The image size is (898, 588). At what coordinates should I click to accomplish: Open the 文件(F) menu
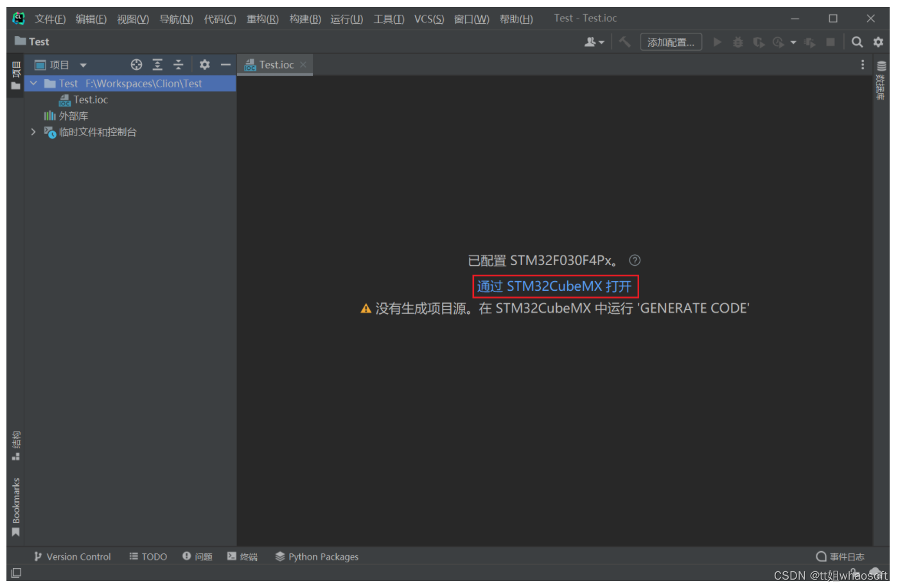point(50,19)
